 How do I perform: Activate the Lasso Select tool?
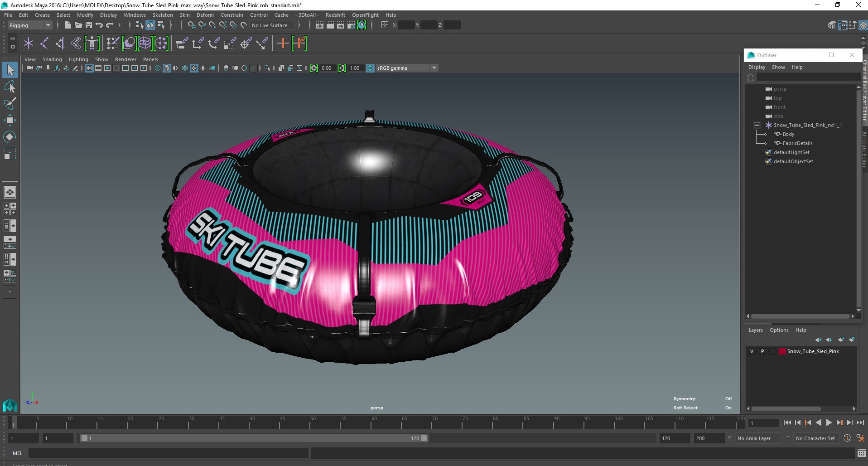pos(10,87)
